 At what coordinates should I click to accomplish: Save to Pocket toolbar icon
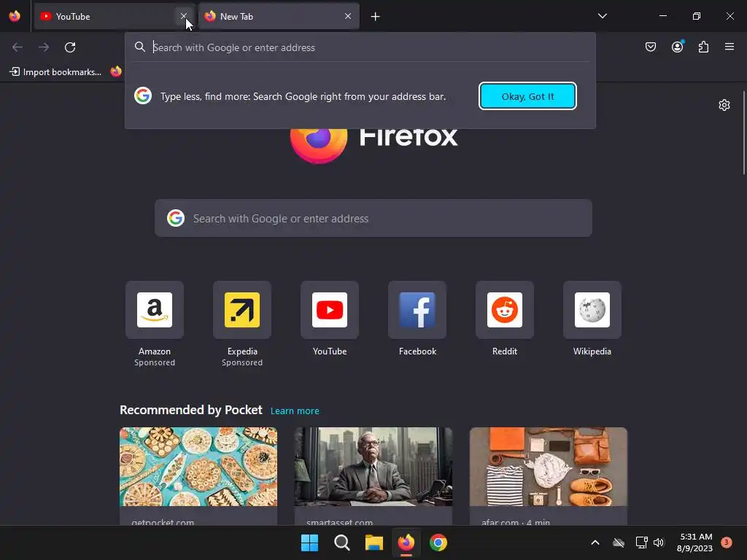[650, 47]
